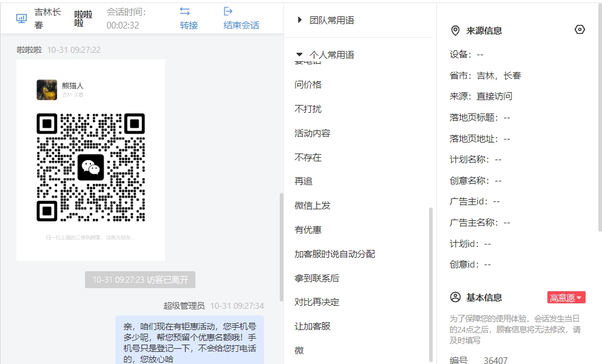Click the 落地页地址 row
The height and width of the screenshot is (364, 602).
click(x=480, y=138)
